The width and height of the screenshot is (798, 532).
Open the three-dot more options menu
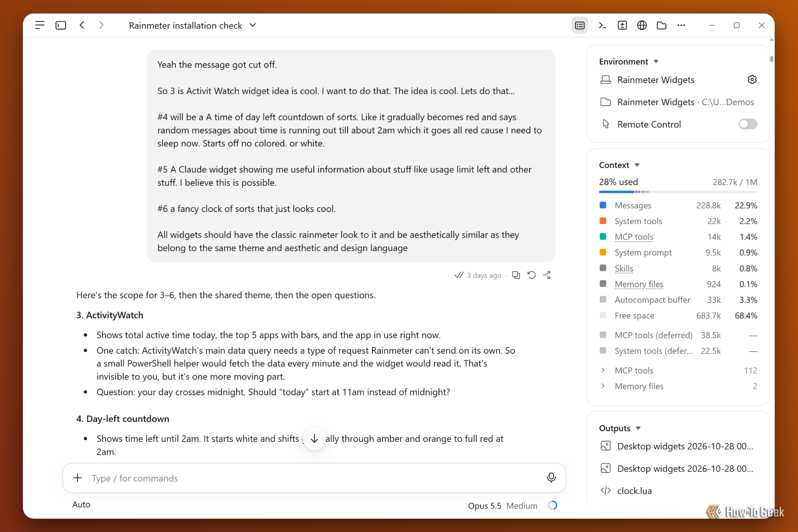[681, 25]
